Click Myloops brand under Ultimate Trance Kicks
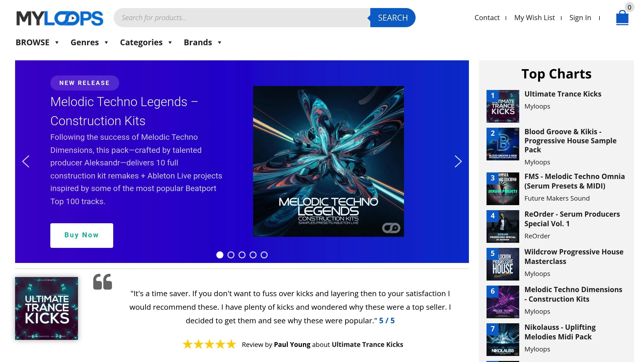The width and height of the screenshot is (644, 362). (537, 106)
